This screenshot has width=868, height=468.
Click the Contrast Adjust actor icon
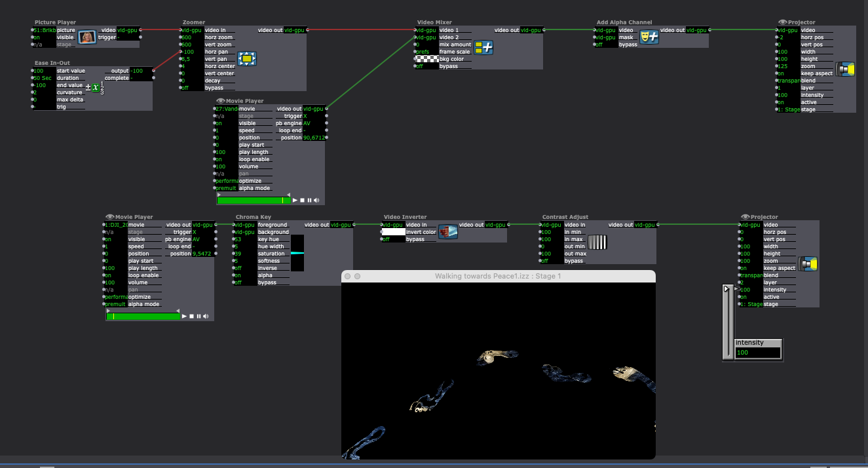click(597, 243)
